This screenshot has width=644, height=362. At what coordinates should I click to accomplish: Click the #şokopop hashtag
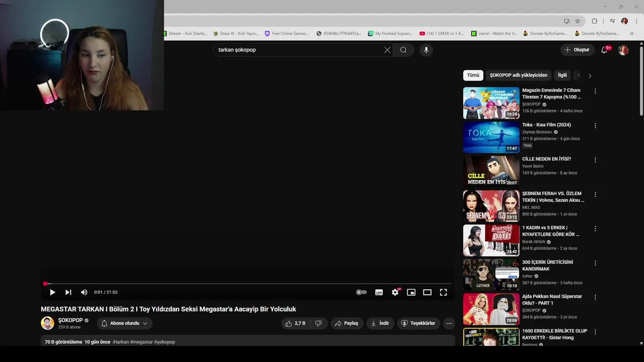pyautogui.click(x=165, y=342)
